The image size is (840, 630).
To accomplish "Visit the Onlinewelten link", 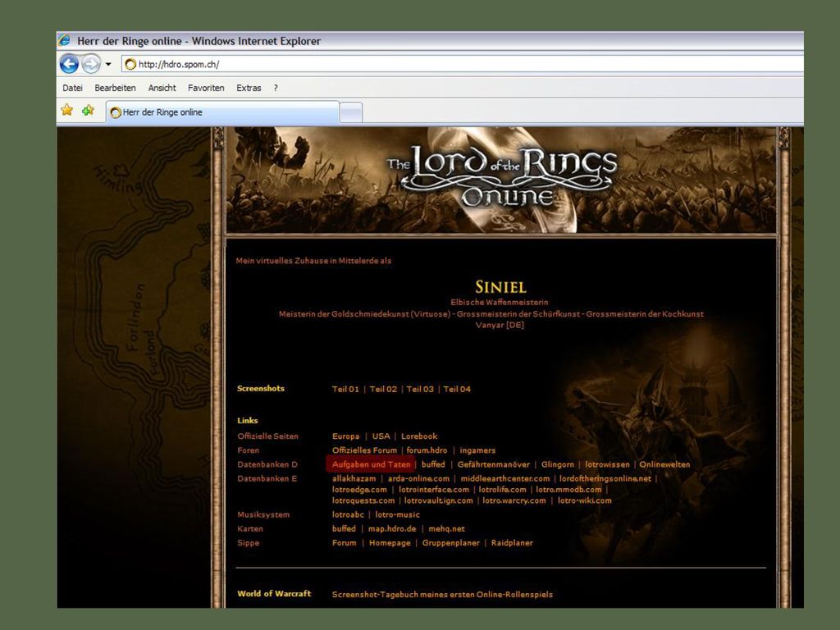I will click(x=664, y=464).
